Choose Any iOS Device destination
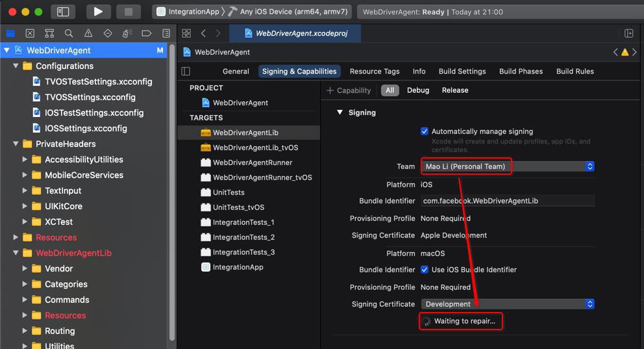 click(x=288, y=12)
